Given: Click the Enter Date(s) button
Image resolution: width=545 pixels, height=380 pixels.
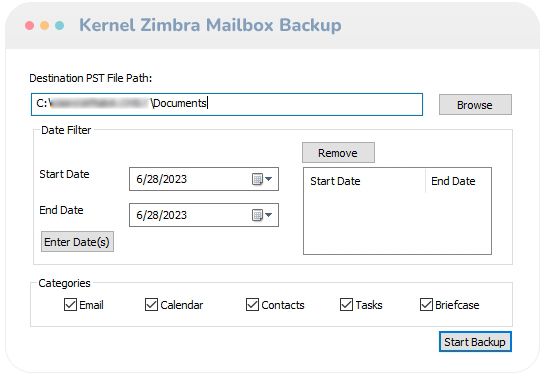Looking at the screenshot, I should pyautogui.click(x=77, y=242).
